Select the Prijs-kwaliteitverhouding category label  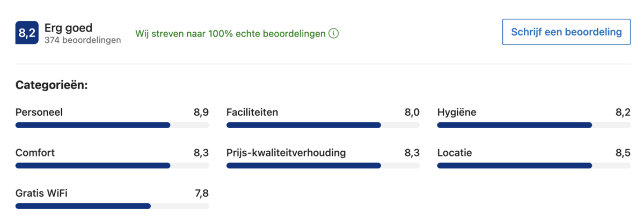coord(286,153)
